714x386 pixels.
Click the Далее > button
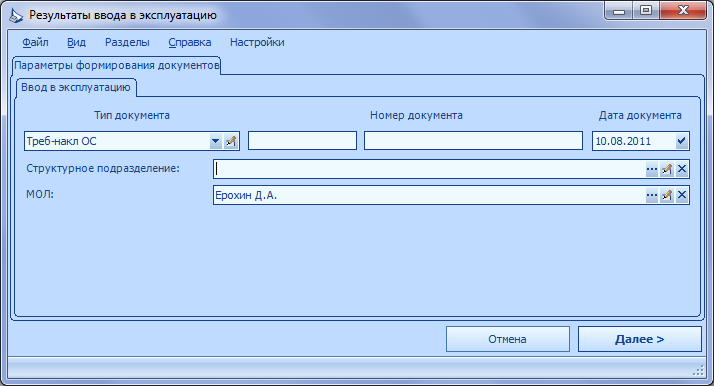(x=640, y=339)
